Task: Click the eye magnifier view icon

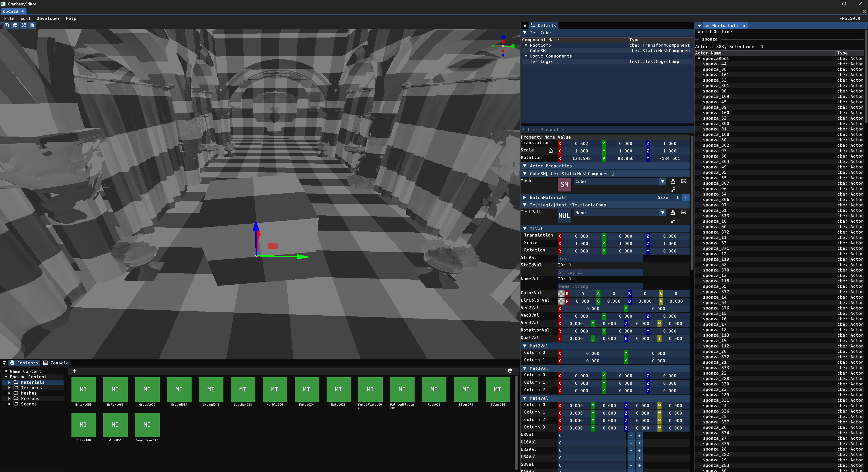Action: point(32,25)
